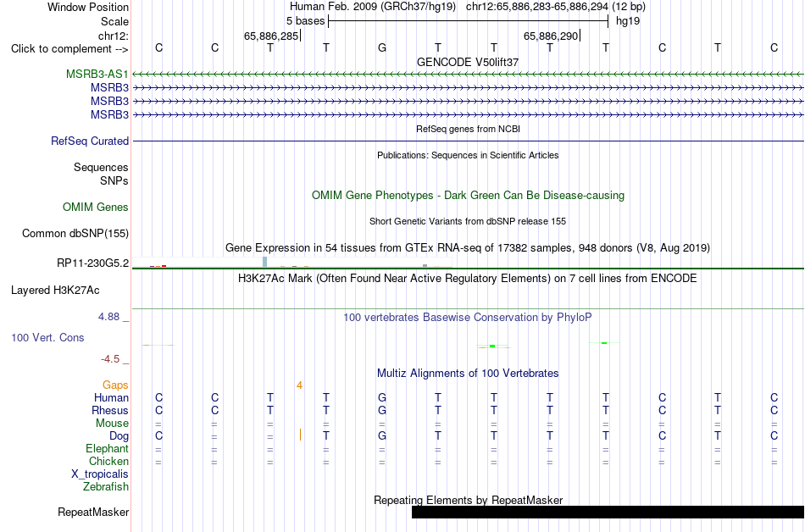The width and height of the screenshot is (805, 532).
Task: Click 'Short Genetic Variants from dbSNP release 155'
Action: coord(468,221)
